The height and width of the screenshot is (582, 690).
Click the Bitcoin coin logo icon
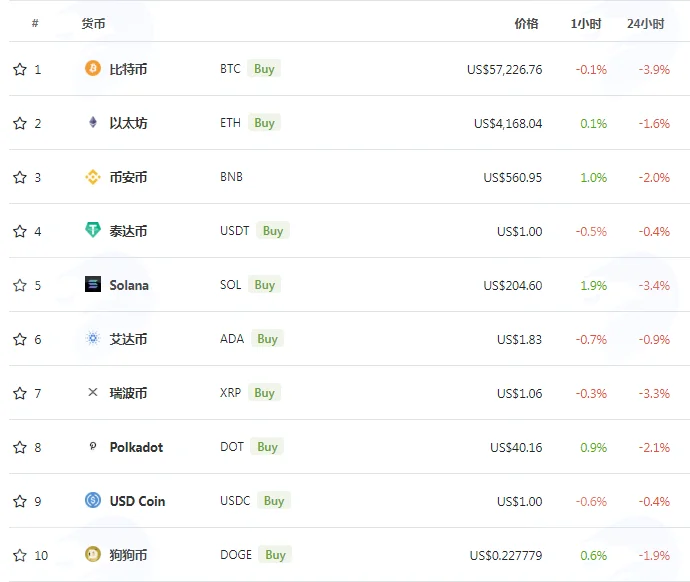(x=92, y=68)
